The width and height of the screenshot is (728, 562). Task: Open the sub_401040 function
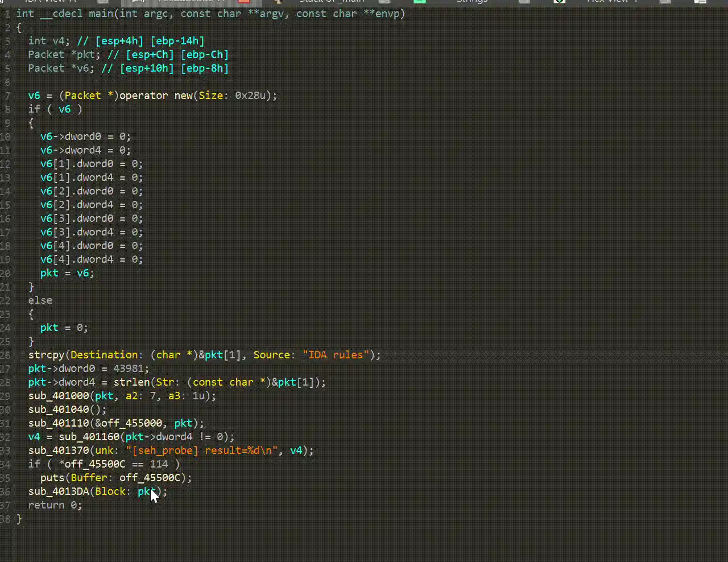[x=59, y=410]
